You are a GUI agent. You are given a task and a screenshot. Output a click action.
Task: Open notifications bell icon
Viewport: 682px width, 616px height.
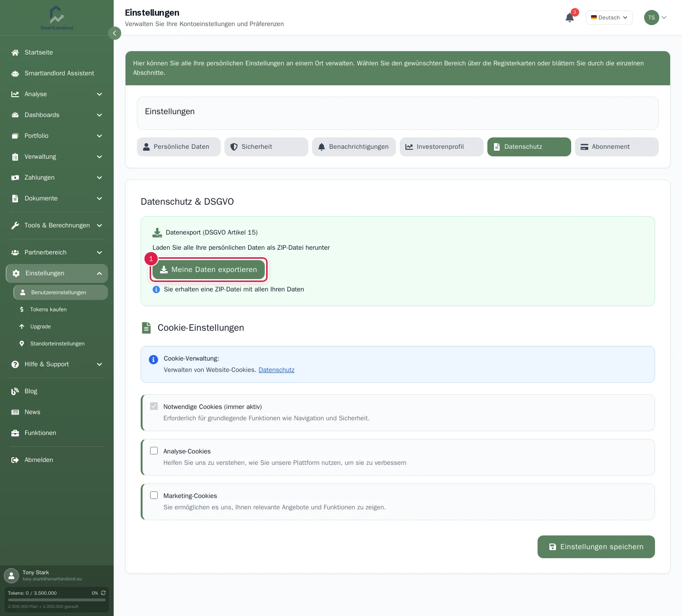[570, 18]
